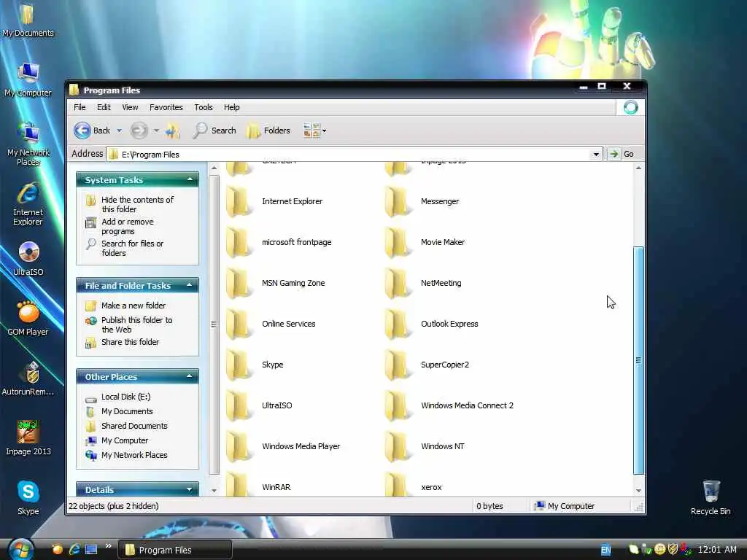Select the xerox folder
This screenshot has width=747, height=560.
[x=414, y=485]
